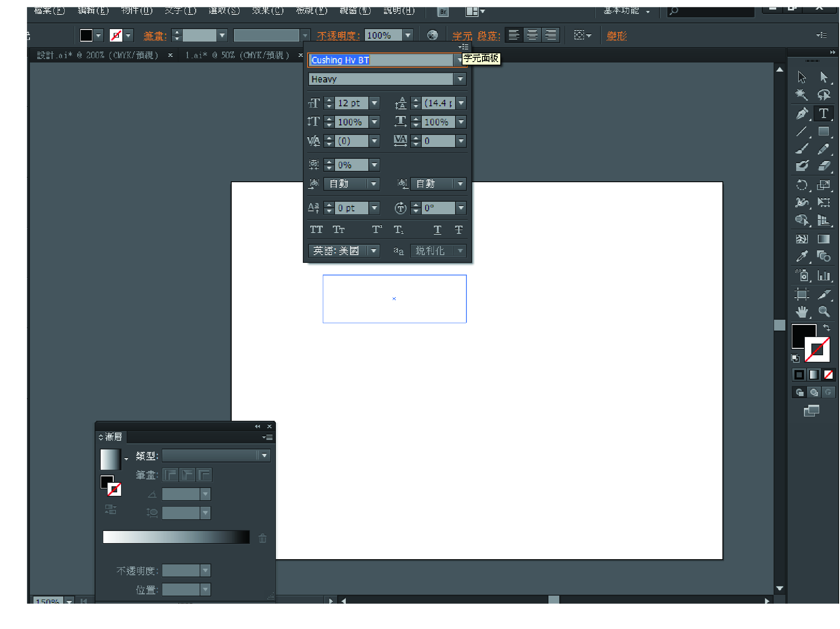Toggle Superscript in Character panel

click(377, 229)
